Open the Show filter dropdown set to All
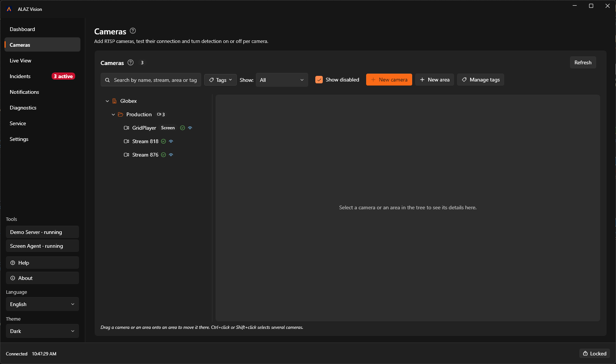The height and width of the screenshot is (364, 616). (282, 80)
